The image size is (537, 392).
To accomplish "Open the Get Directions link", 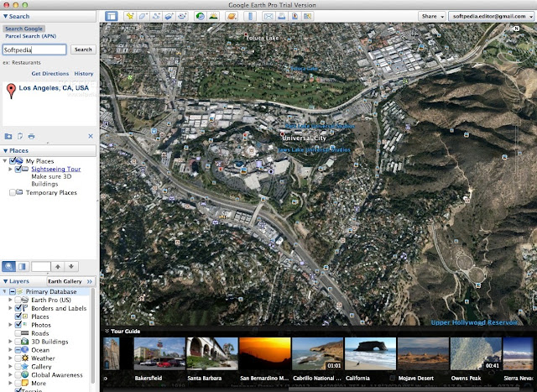I will pyautogui.click(x=50, y=73).
